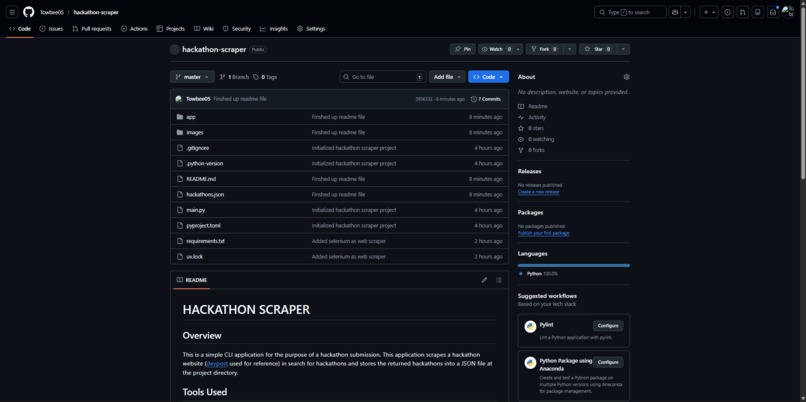Open the README outline icon

pyautogui.click(x=499, y=280)
